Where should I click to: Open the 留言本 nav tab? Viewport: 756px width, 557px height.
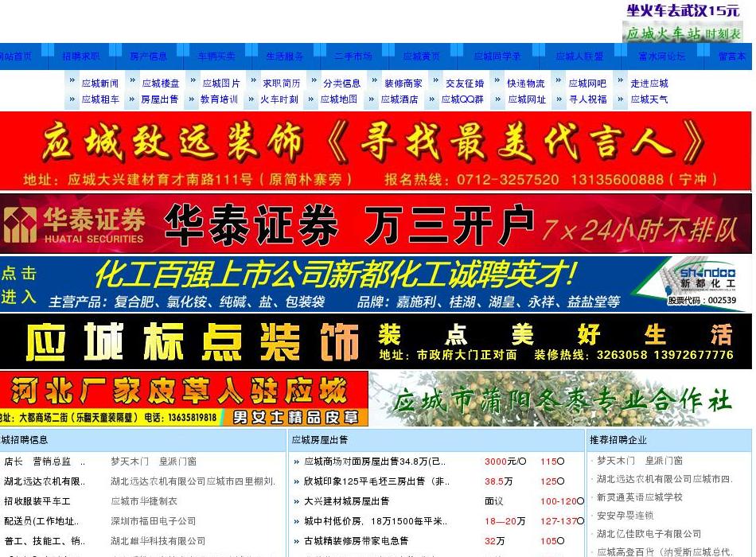[732, 56]
